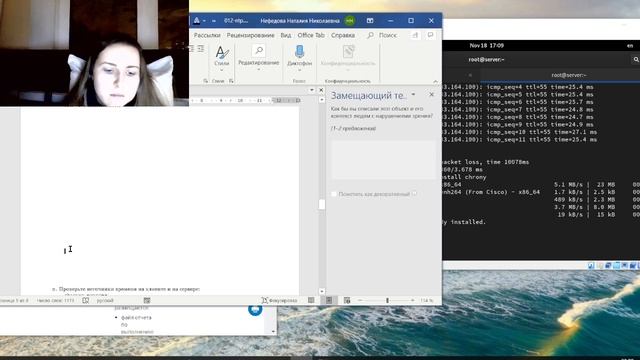This screenshot has height=360, width=640.
Task: Click the increase indent icon
Action: coord(201,49)
